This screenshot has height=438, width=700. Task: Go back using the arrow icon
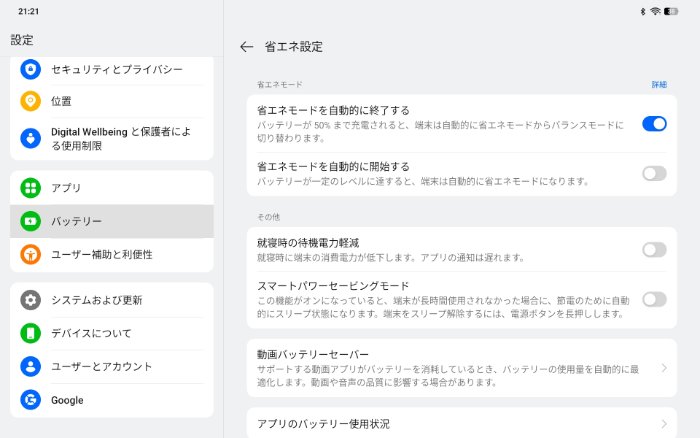[246, 47]
